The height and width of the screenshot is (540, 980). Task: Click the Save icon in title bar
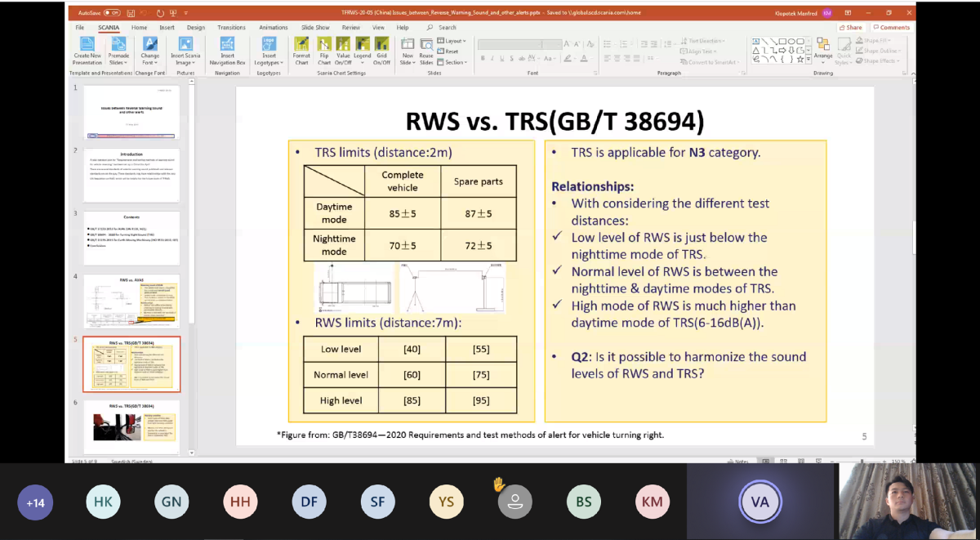(129, 13)
